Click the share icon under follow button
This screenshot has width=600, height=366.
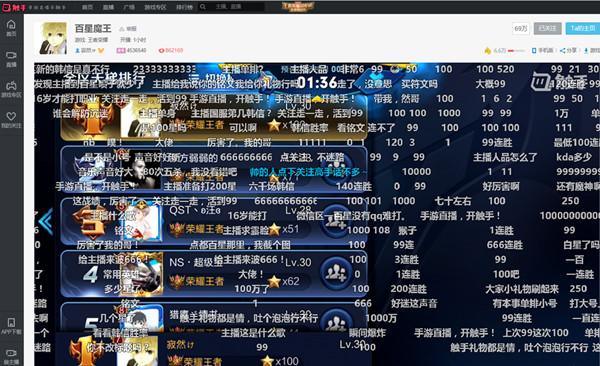pos(563,51)
